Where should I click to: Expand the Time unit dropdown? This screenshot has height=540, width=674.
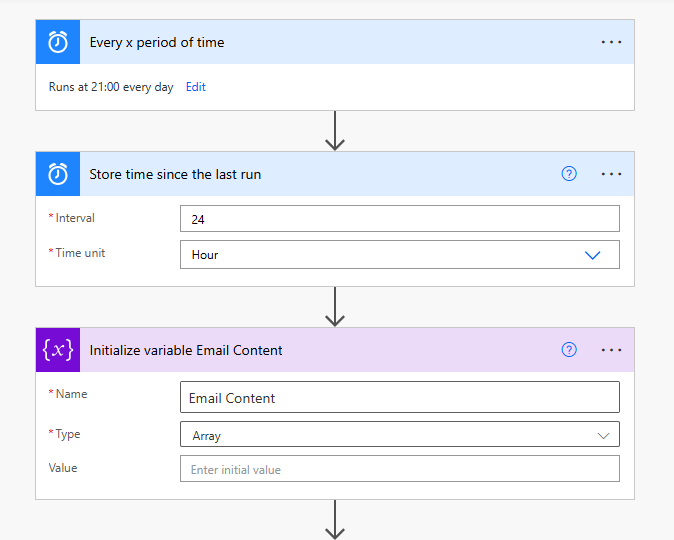coord(592,255)
